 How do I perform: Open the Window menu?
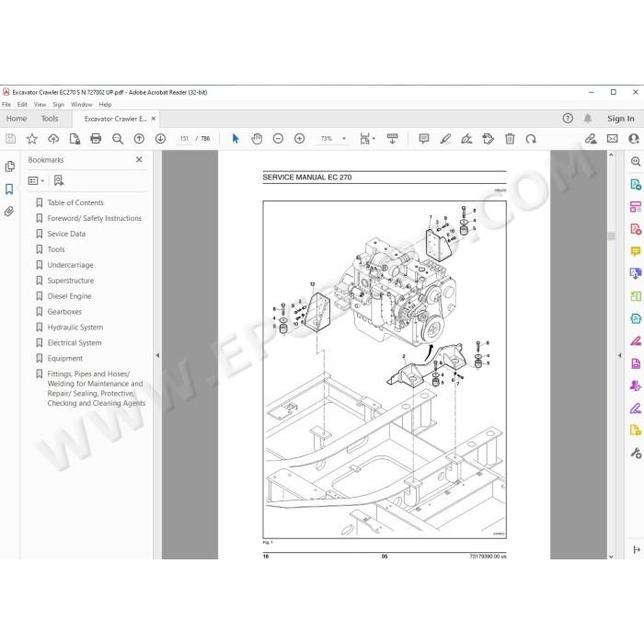coord(81,104)
